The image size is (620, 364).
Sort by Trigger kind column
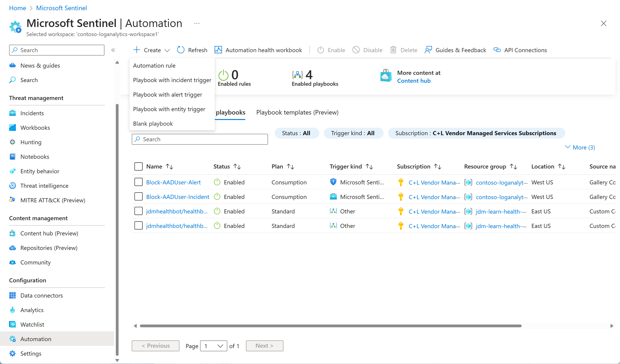[369, 167]
